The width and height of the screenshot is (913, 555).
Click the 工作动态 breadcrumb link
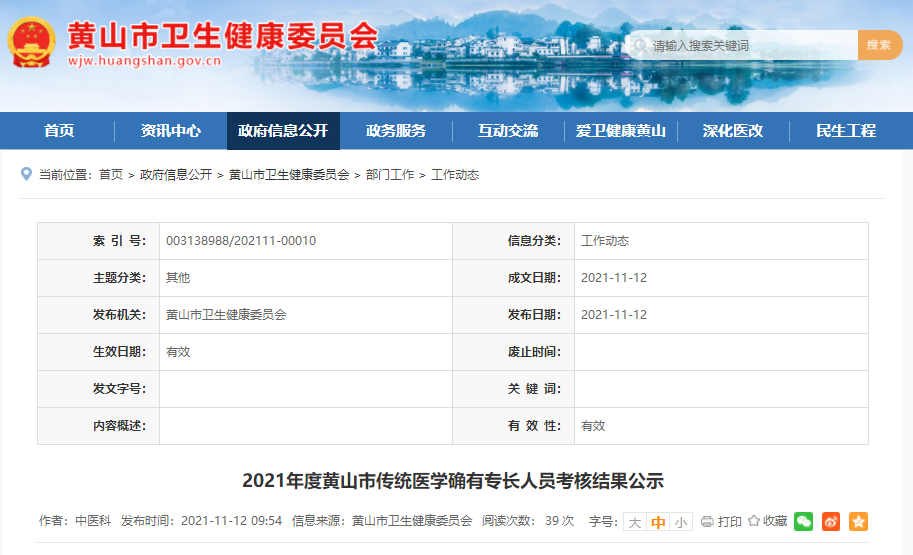[x=455, y=175]
